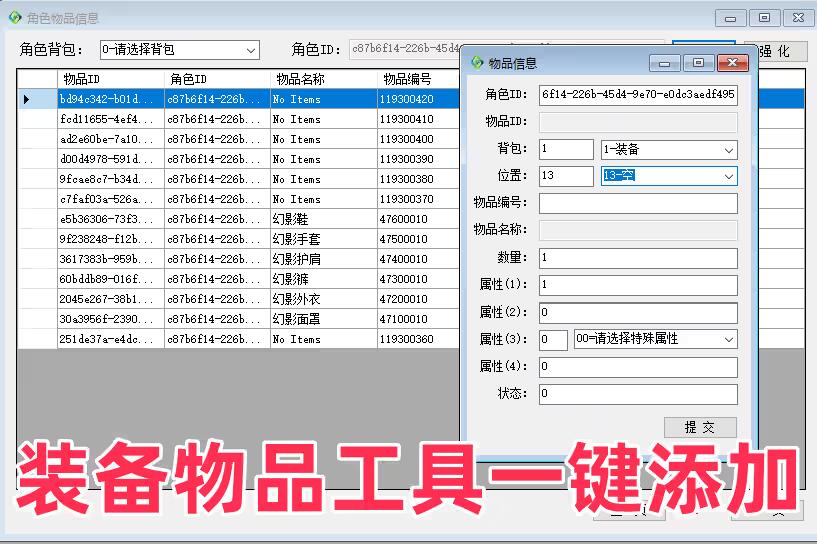Select the 幻影裤 item name cell
817x544 pixels.
click(x=324, y=279)
